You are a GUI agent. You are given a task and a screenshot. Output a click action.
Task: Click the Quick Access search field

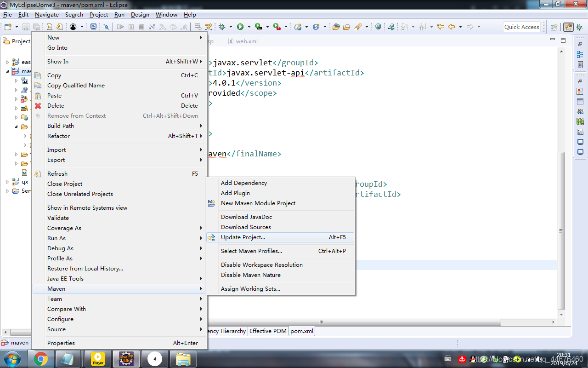pos(522,27)
